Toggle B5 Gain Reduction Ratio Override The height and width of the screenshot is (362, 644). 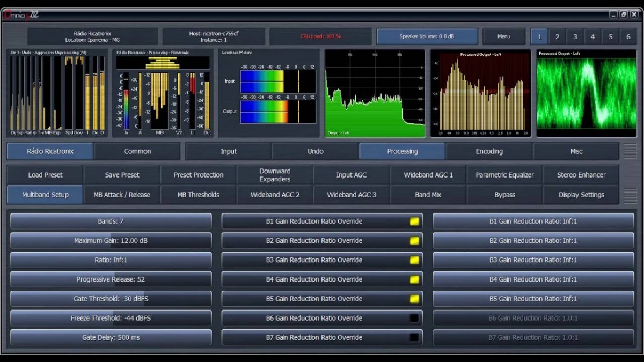tap(322, 299)
